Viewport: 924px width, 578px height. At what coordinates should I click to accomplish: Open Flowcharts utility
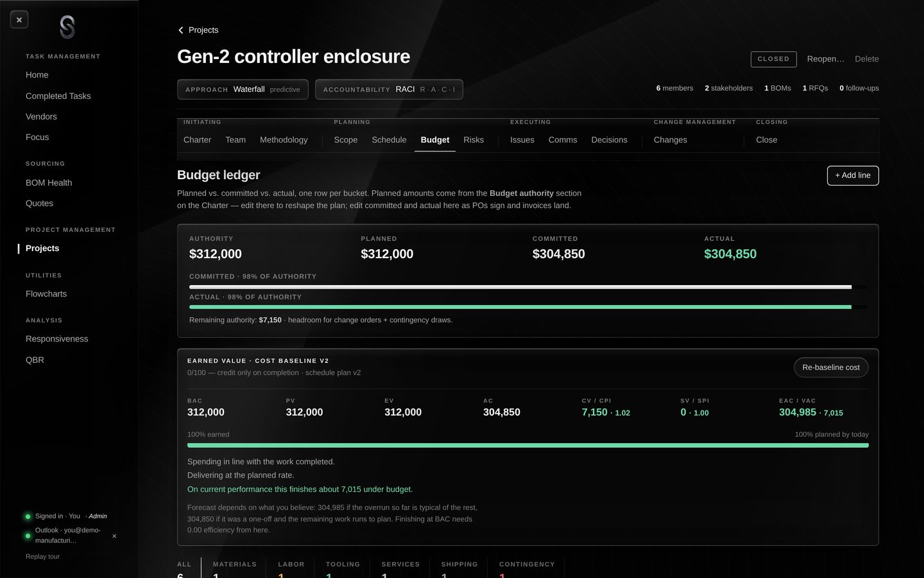click(46, 293)
